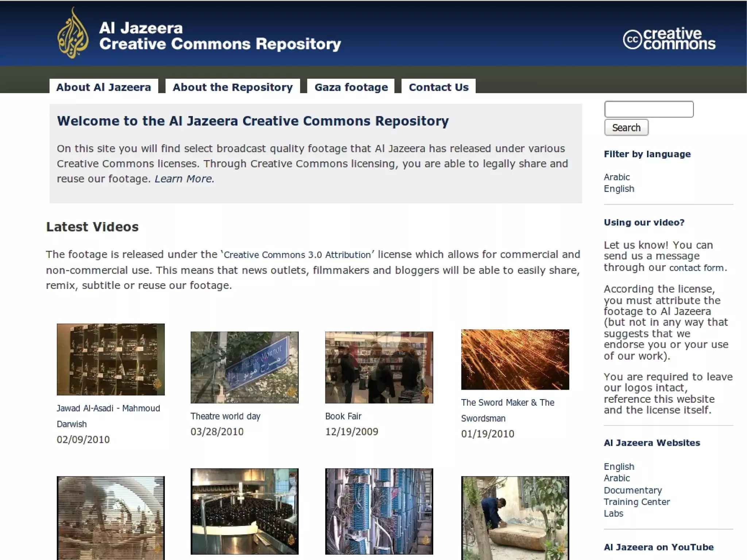Open the About Al Jazeera tab
Screen dimensions: 747x560
[104, 87]
